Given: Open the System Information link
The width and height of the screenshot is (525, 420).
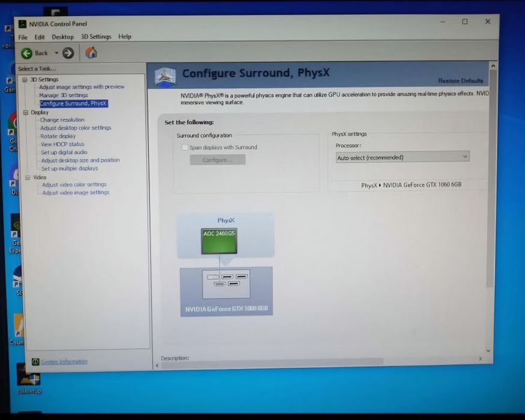Looking at the screenshot, I should coord(64,361).
